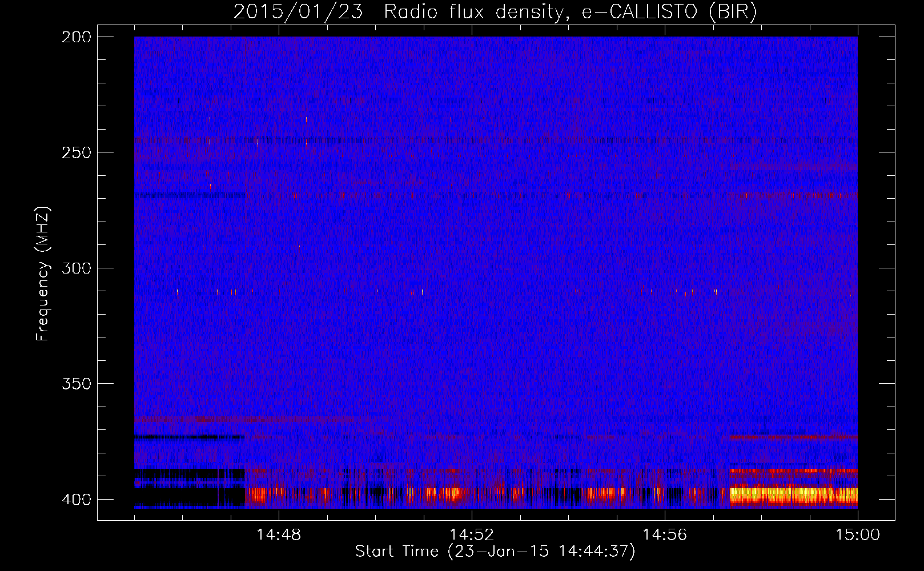
Task: Click the 14:52 time tick label
Action: (x=472, y=534)
